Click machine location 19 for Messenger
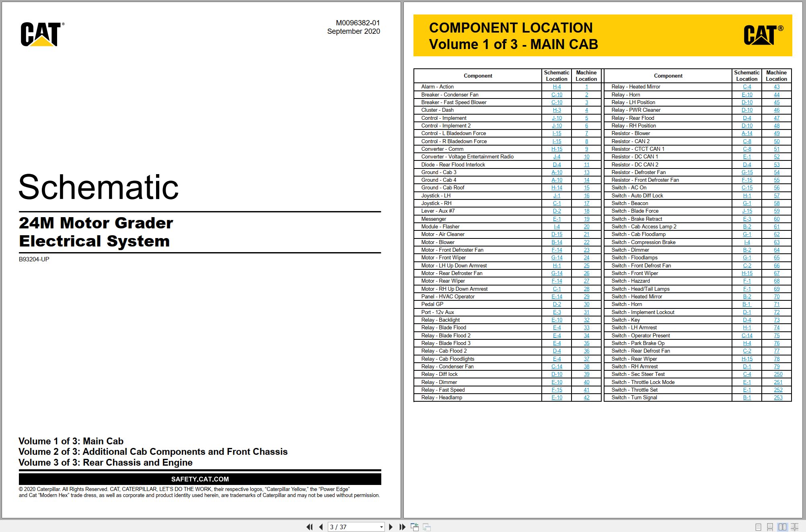 586,219
